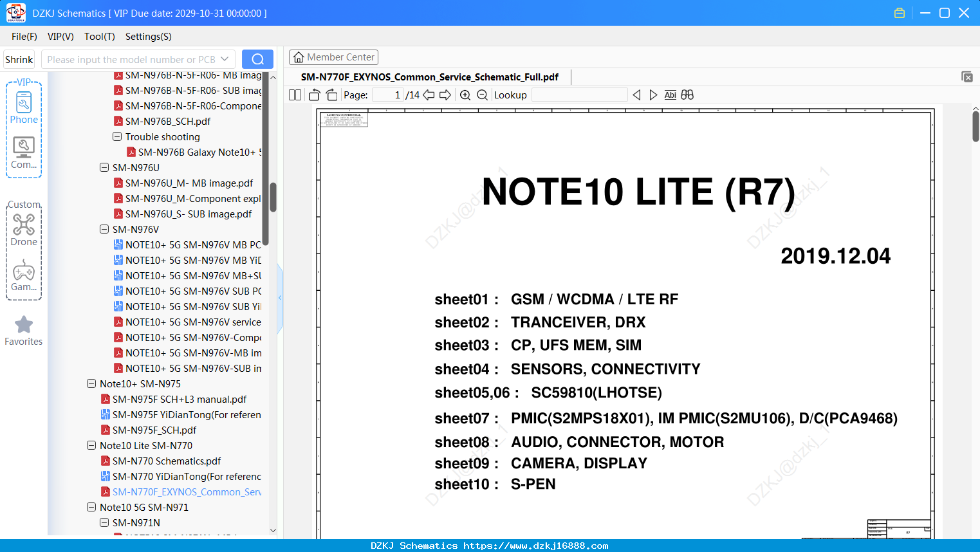Click the Shrink button
Screen dimensions: 980x552
[19, 59]
